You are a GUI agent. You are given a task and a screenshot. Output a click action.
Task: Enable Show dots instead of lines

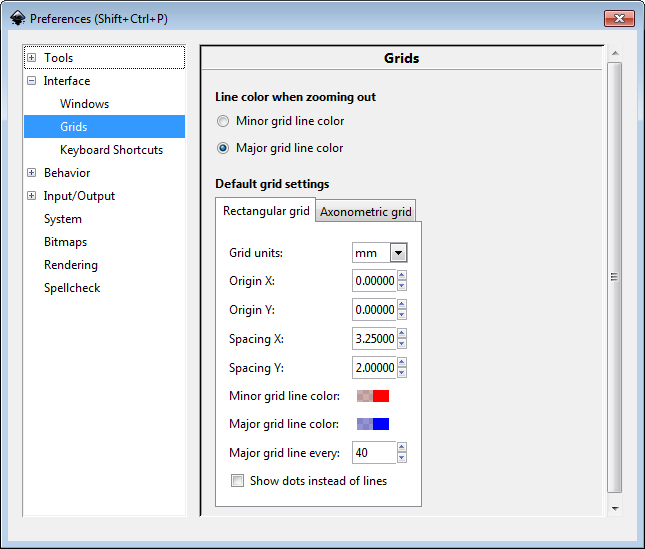[x=237, y=481]
